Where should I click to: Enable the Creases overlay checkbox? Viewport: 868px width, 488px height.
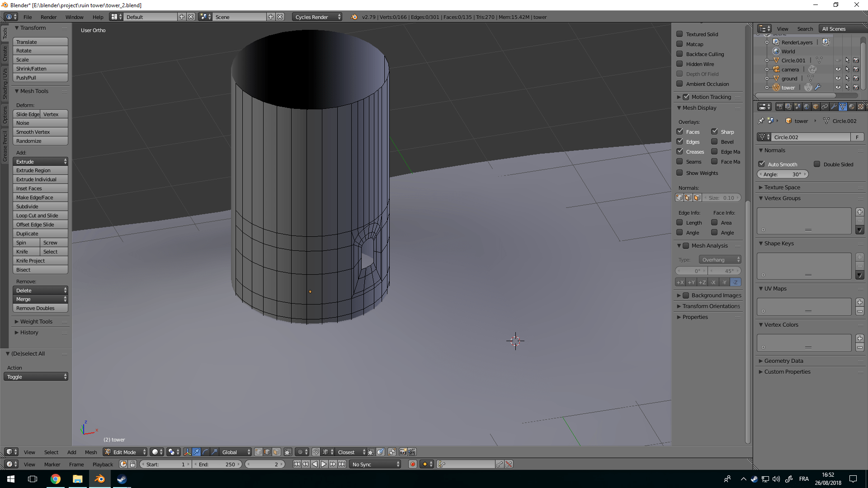[x=680, y=151]
